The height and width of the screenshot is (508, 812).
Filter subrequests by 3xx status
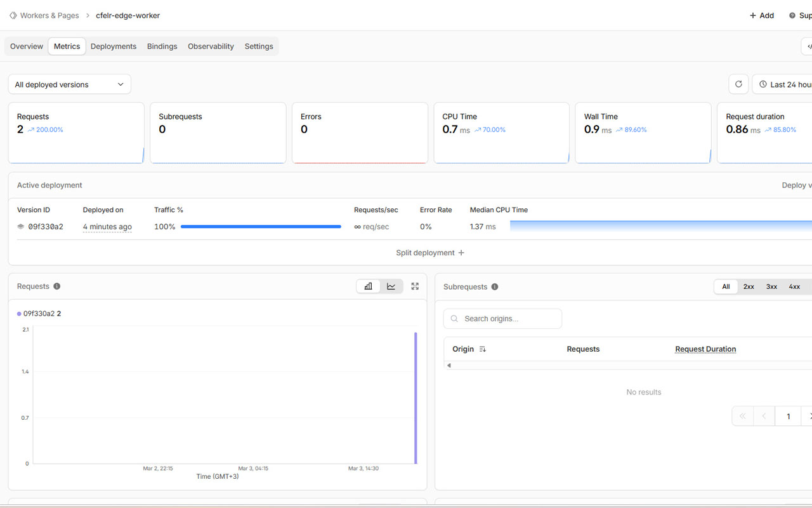pos(771,286)
